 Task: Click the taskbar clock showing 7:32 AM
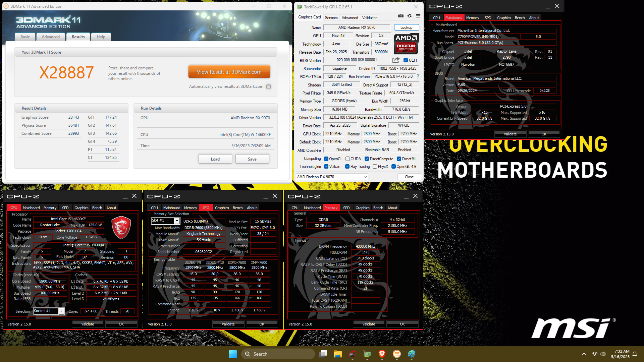coord(620,354)
